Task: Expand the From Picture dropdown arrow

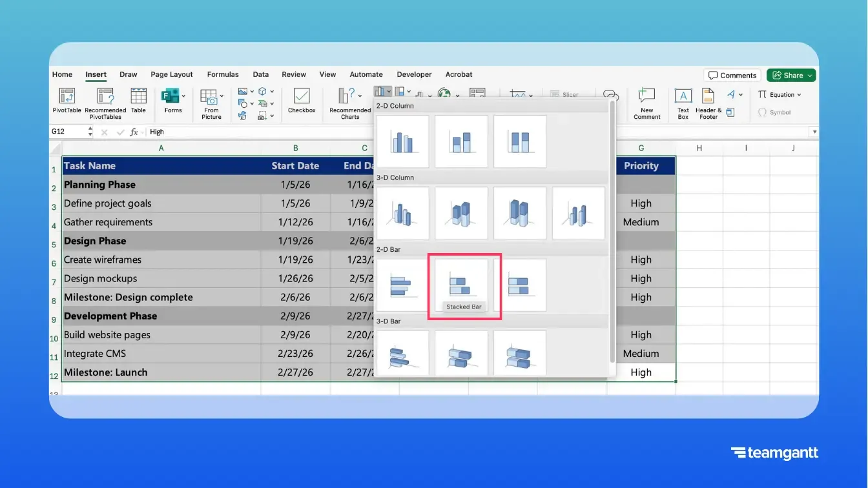Action: point(222,96)
